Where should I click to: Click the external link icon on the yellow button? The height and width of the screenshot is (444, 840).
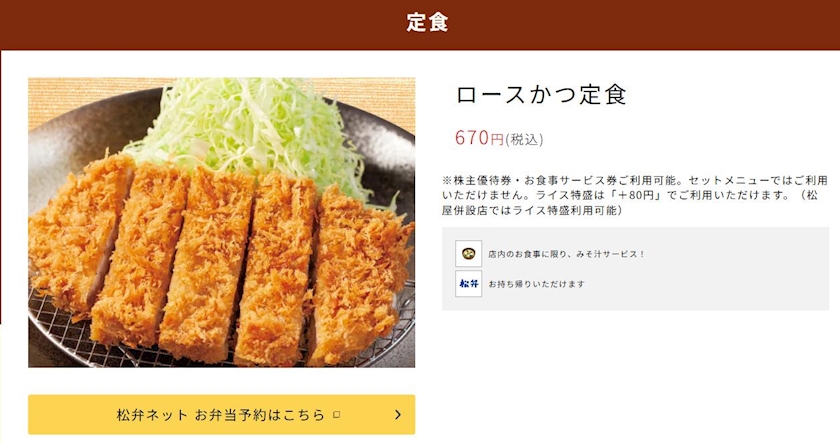click(x=336, y=415)
